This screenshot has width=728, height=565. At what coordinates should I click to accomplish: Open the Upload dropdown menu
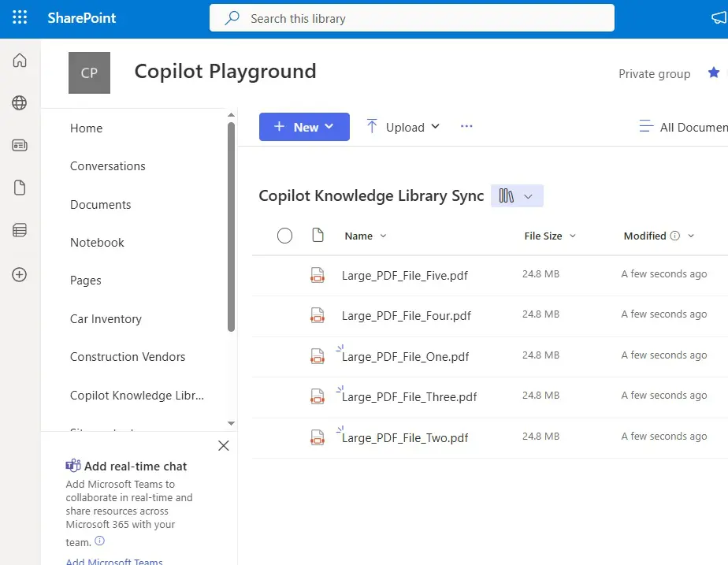403,127
